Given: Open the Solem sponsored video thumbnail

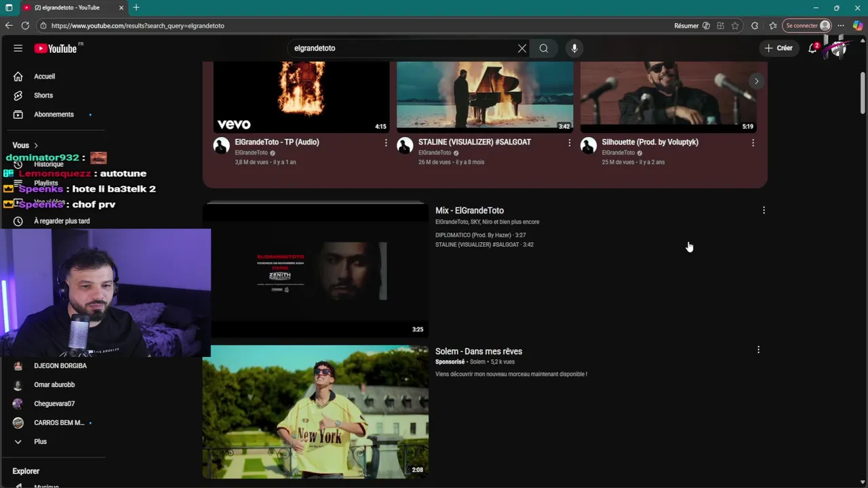Looking at the screenshot, I should 315,411.
